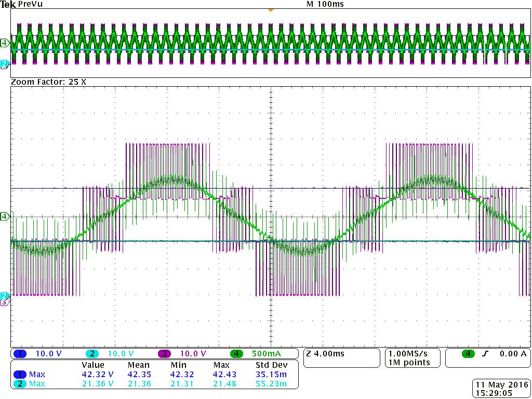Click the Mean column header

(138, 365)
